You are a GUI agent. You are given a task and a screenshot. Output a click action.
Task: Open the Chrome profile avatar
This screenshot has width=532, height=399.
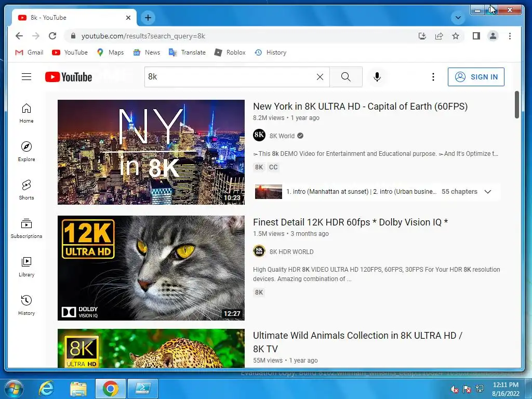493,36
